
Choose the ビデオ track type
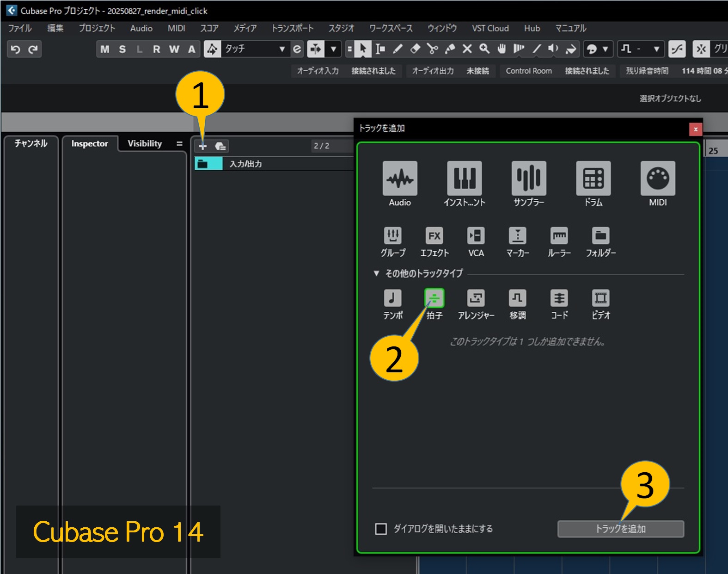(x=601, y=304)
